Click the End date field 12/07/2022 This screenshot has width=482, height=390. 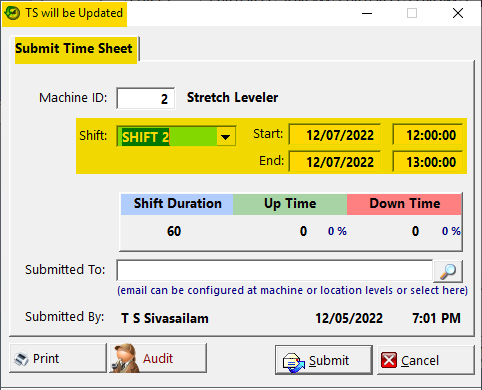[335, 162]
